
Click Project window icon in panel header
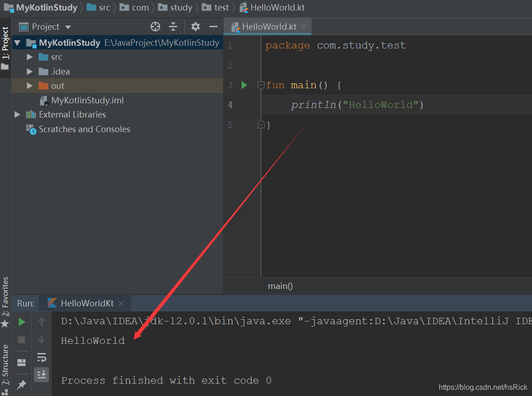(x=24, y=27)
